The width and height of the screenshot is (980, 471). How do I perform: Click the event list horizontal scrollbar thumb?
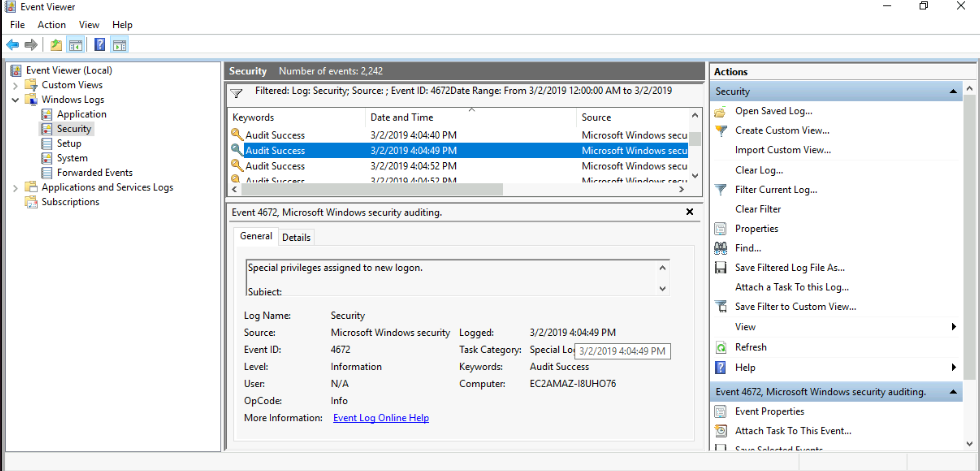pyautogui.click(x=372, y=189)
